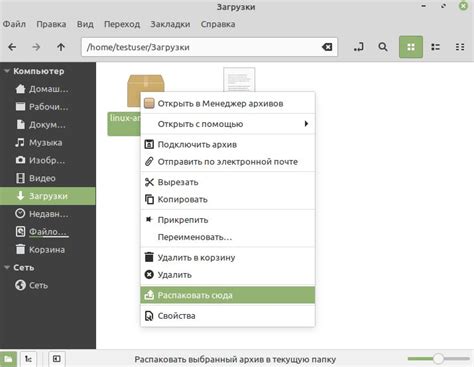Select Загрузки in sidebar

pyautogui.click(x=48, y=196)
